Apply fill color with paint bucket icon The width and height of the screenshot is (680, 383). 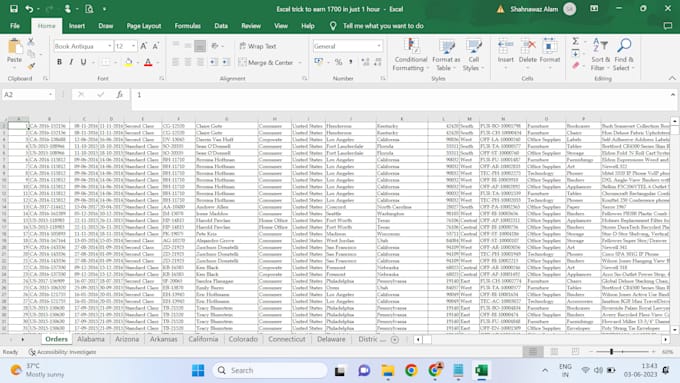click(x=128, y=62)
